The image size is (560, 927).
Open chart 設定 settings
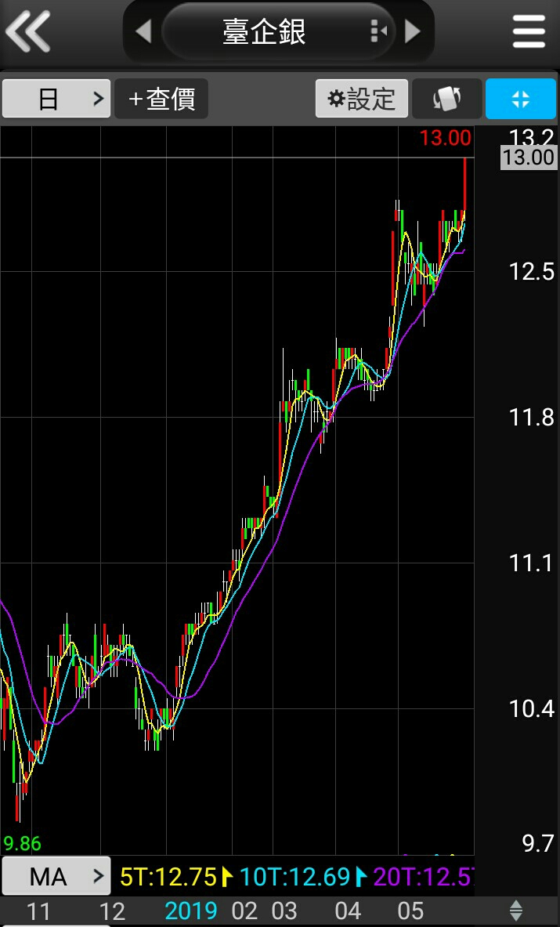coord(362,99)
